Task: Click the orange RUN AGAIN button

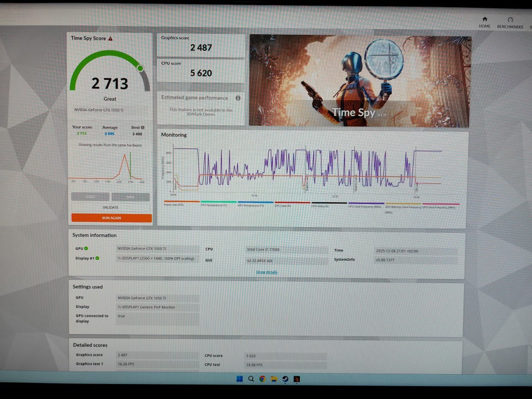Action: click(111, 218)
